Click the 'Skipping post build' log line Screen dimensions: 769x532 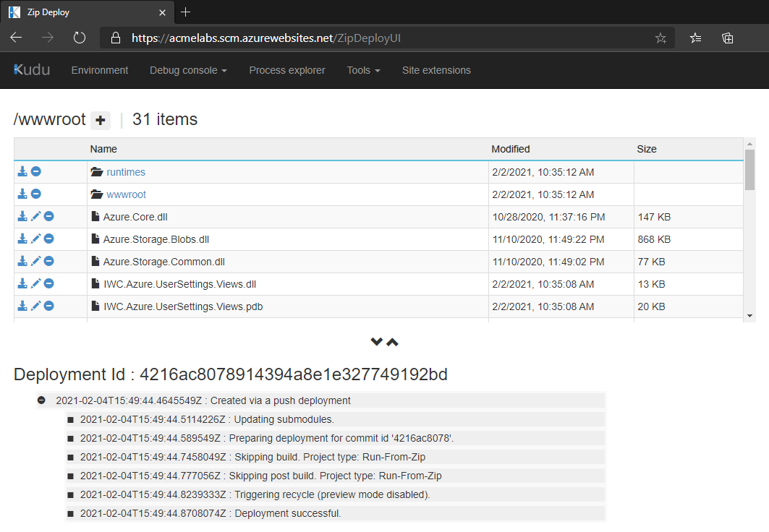[x=335, y=476]
